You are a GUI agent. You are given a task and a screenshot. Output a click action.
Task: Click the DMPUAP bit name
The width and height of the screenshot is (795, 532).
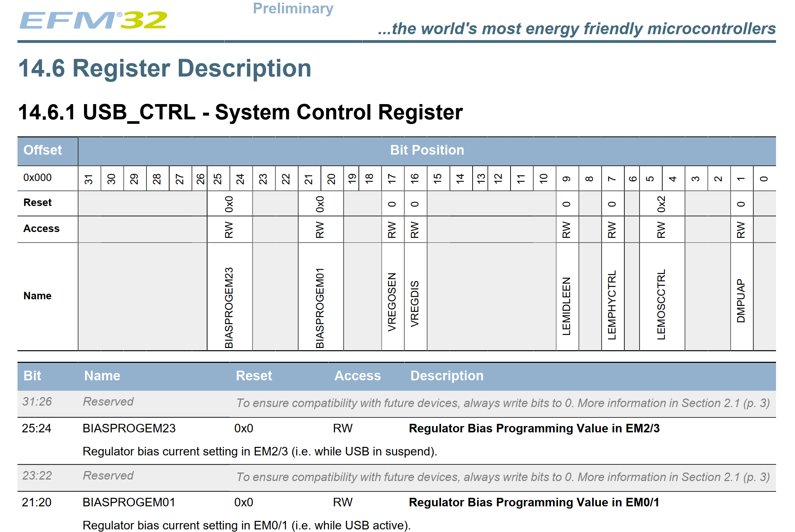(x=741, y=300)
